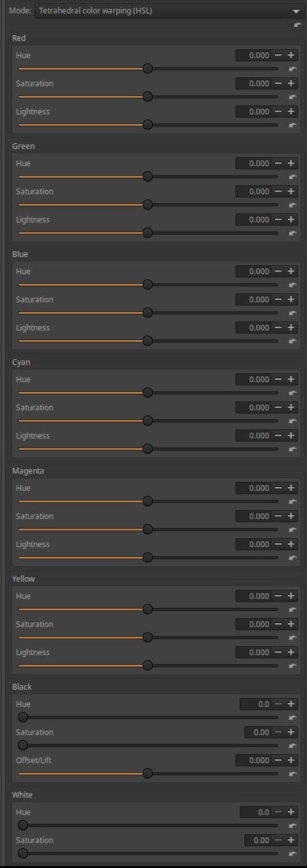Viewport: 307px width, 868px height.
Task: Reset the Mode setting at top
Action: (297, 25)
